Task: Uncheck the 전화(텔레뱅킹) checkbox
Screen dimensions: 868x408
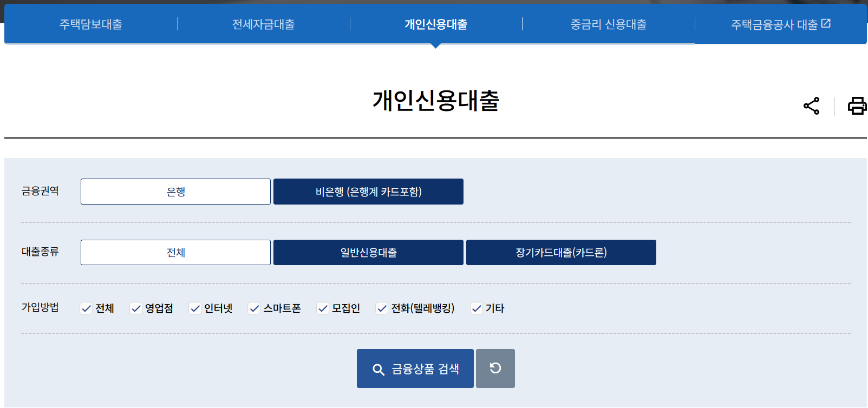Action: coord(382,308)
